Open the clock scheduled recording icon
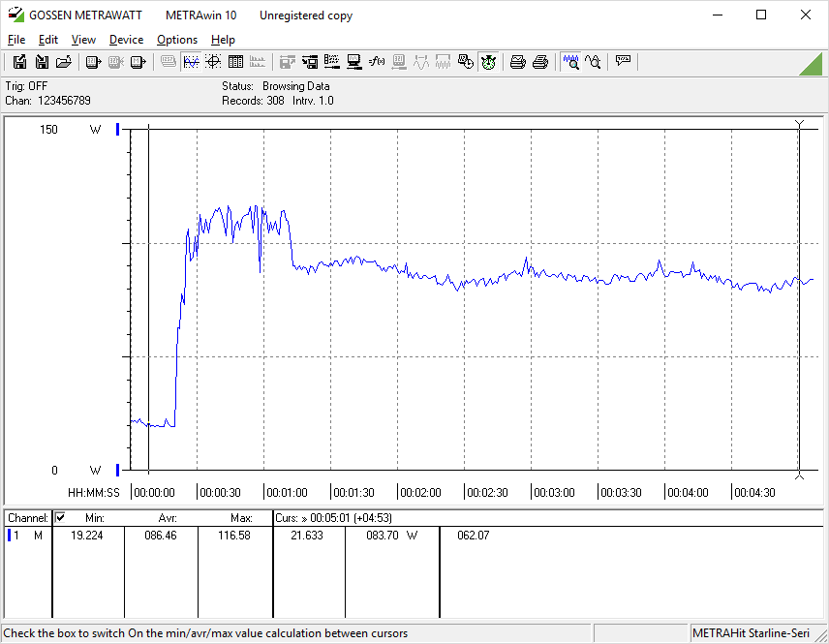This screenshot has width=829, height=644. tap(465, 62)
